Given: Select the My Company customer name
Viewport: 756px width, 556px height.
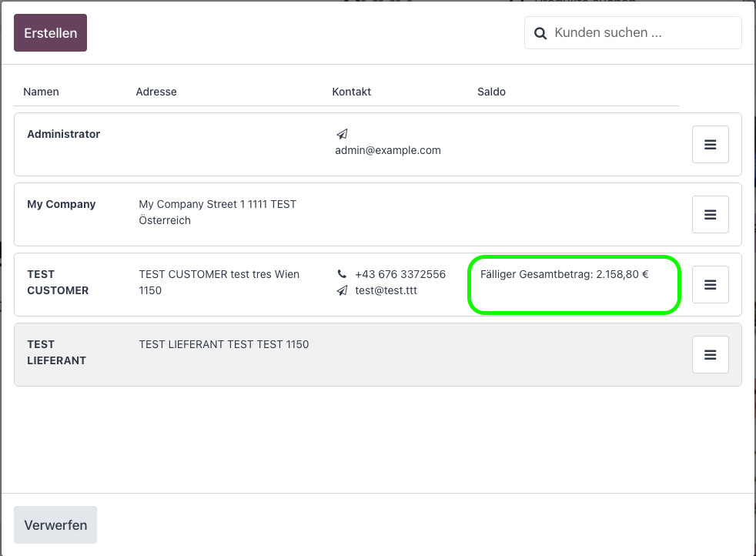Looking at the screenshot, I should [x=62, y=204].
